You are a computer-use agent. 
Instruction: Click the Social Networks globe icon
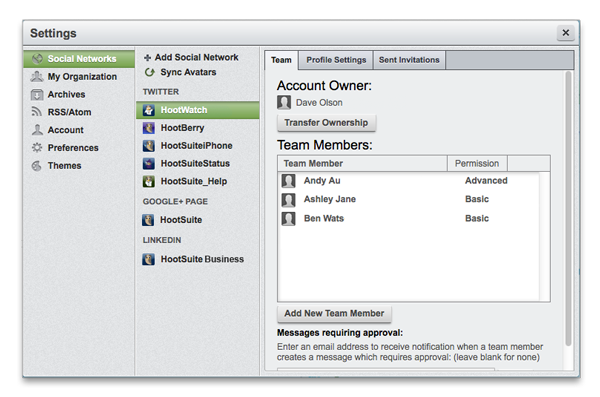[38, 59]
